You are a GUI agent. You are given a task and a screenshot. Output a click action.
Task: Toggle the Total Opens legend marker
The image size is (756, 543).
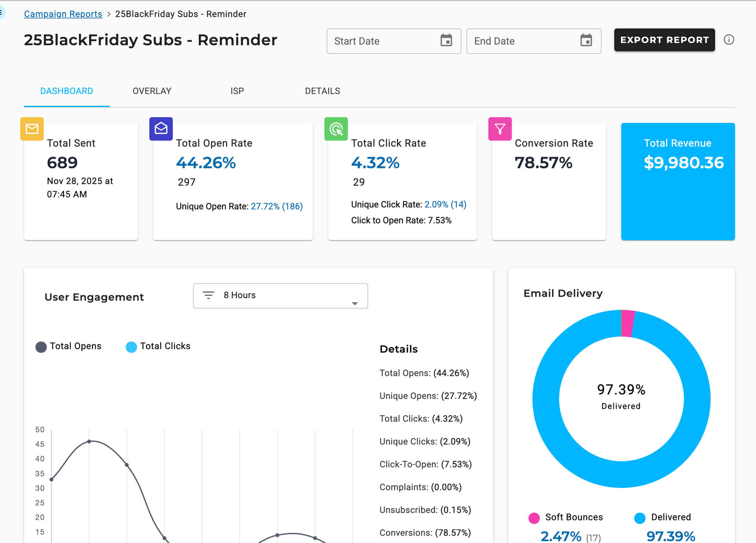41,347
